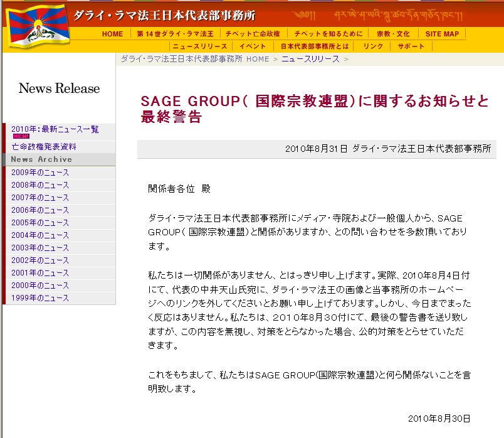Click the closing date 2010年8月30日

(439, 419)
